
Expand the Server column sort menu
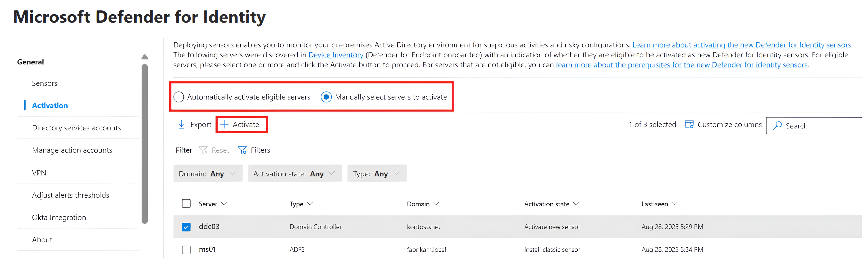[224, 203]
